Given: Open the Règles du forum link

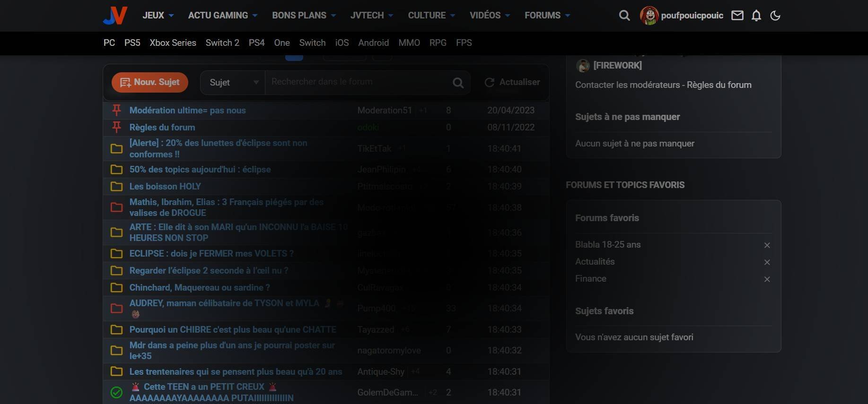Looking at the screenshot, I should click(719, 85).
